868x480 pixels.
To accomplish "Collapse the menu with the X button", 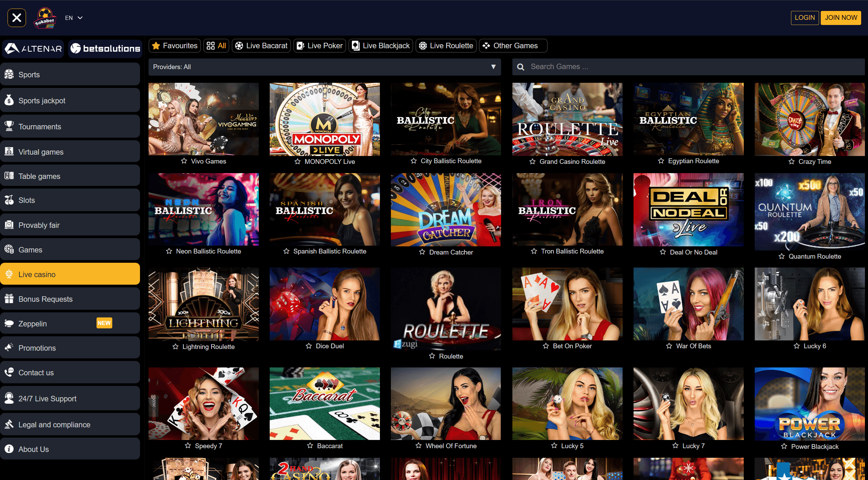I will [16, 17].
